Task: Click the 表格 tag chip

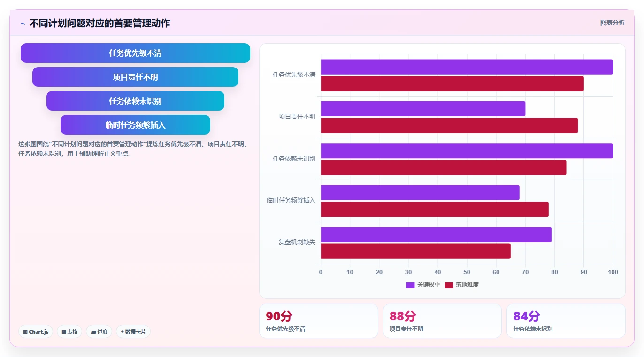Action: (69, 332)
